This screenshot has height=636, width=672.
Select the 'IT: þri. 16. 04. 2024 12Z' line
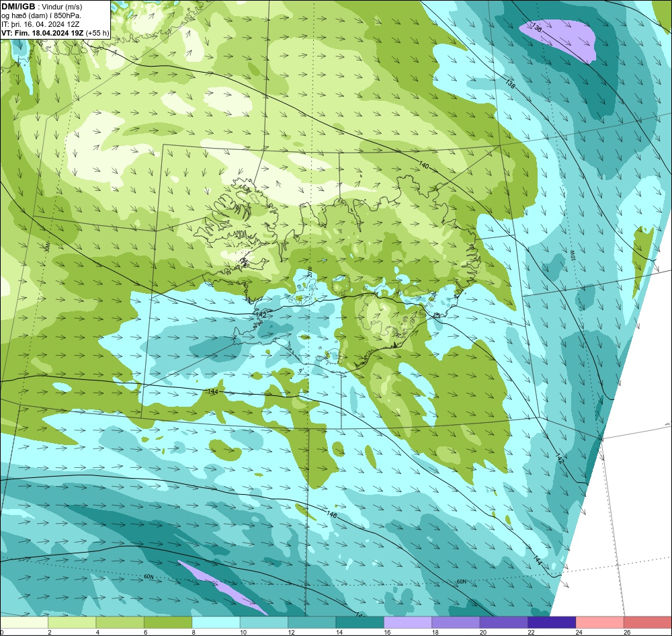click(41, 24)
